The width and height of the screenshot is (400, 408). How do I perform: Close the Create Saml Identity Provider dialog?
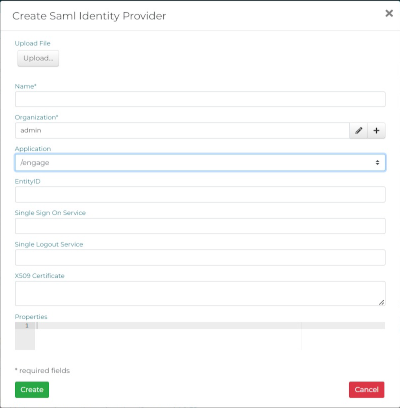[x=389, y=13]
